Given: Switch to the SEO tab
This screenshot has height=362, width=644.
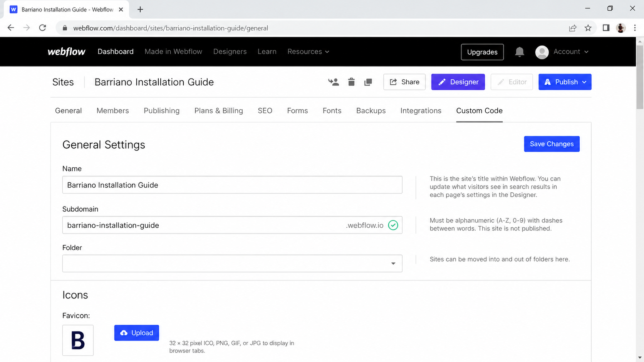Looking at the screenshot, I should coord(265,111).
